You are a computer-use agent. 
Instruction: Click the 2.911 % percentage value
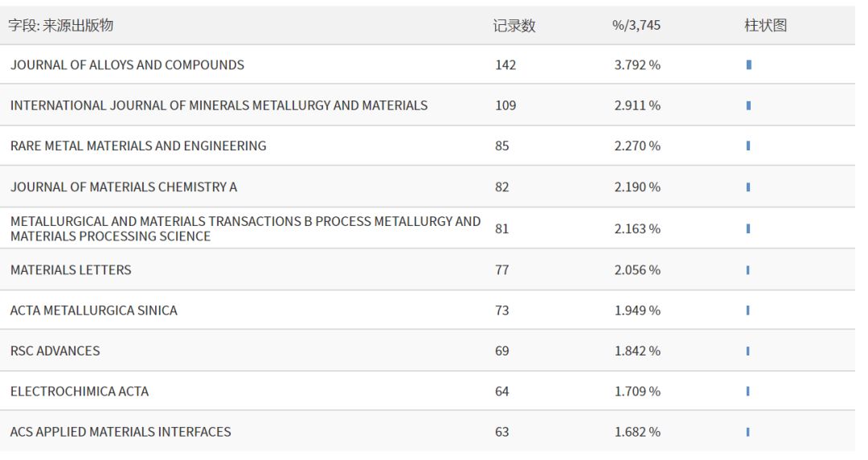637,105
